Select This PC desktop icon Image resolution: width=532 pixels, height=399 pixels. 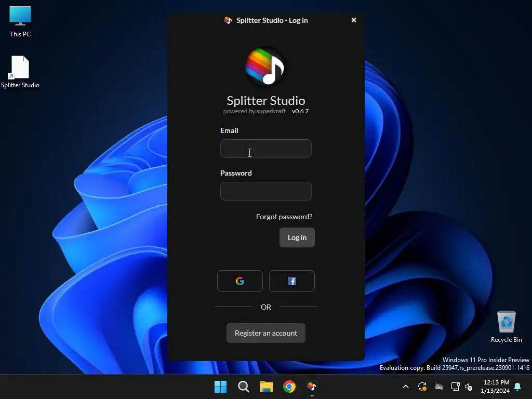coord(20,22)
